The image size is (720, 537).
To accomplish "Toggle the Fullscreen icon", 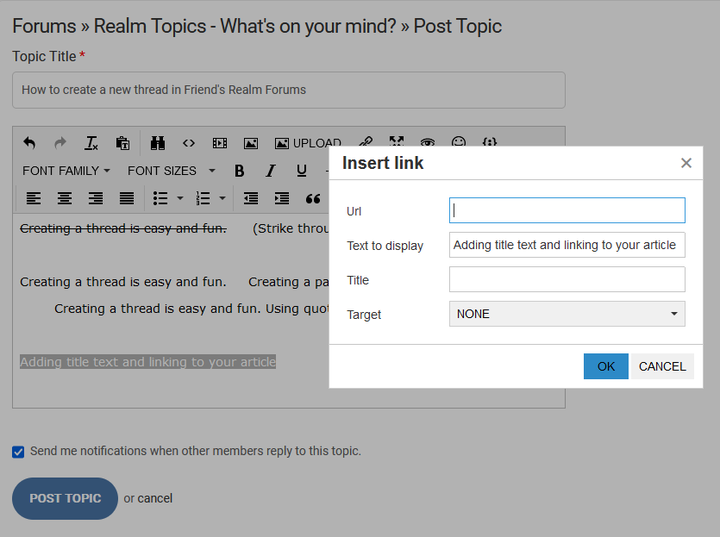I will pos(396,141).
